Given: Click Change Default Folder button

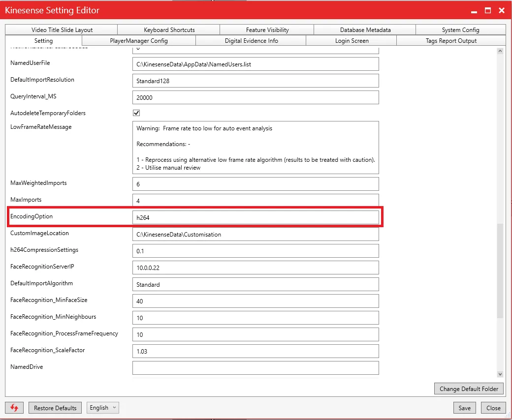Looking at the screenshot, I should click(x=469, y=389).
